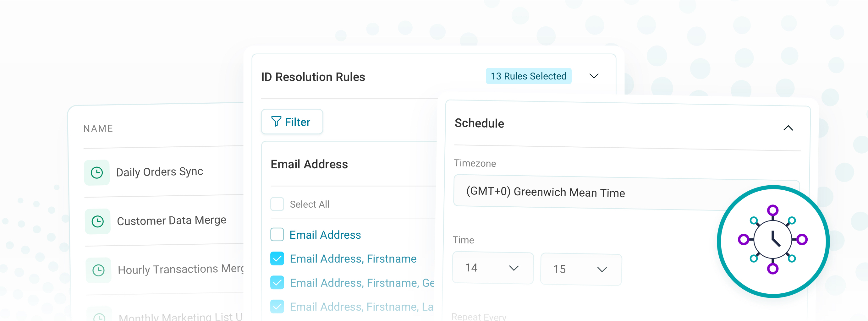
Task: Open the Daily Orders Sync workflow
Action: click(x=159, y=172)
